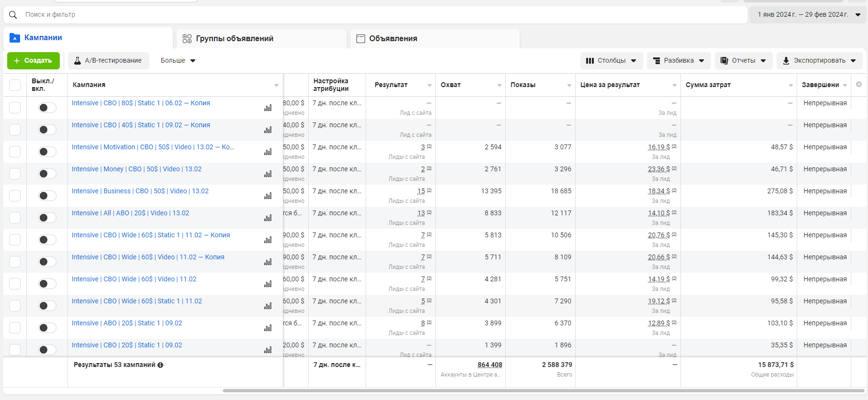Click chart icon for CBO 80$ Static 1 06.02 Копия

(268, 108)
